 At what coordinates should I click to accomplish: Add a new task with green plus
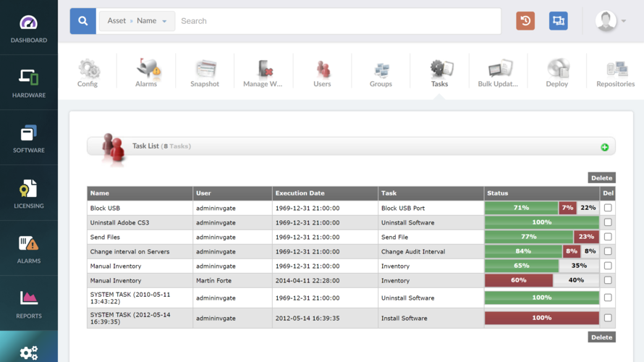point(604,147)
